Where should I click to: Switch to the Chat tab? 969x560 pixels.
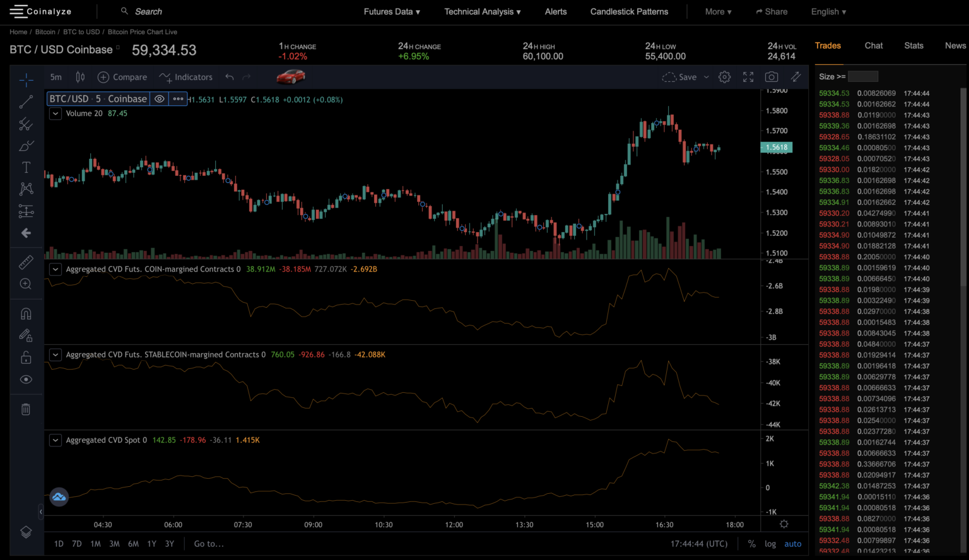coord(874,45)
